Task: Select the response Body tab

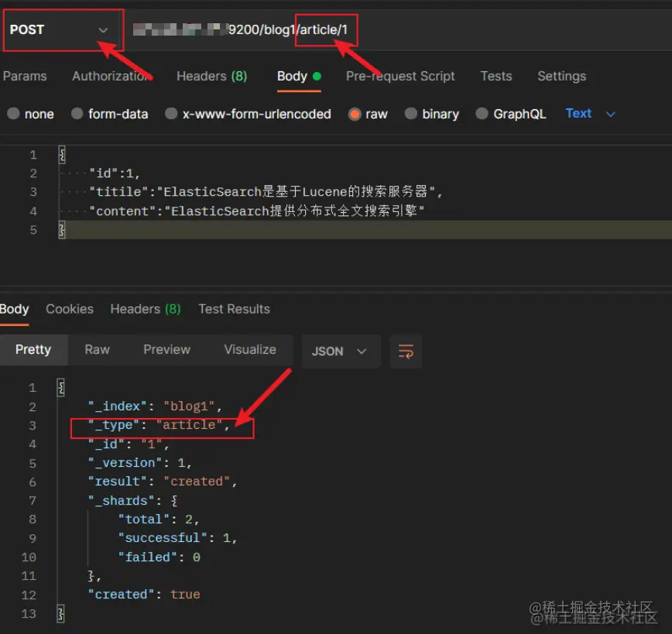Action: (14, 309)
